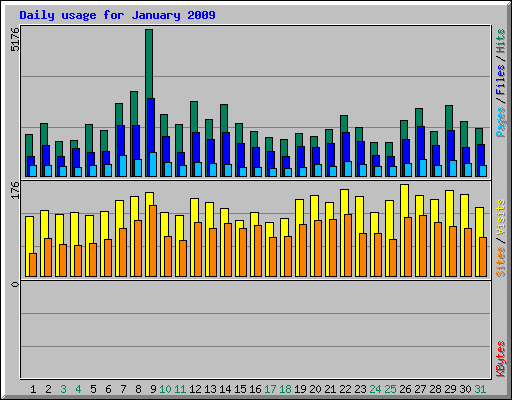This screenshot has width=512, height=400.
Task: Click the Sites legend label
Action: (x=501, y=262)
